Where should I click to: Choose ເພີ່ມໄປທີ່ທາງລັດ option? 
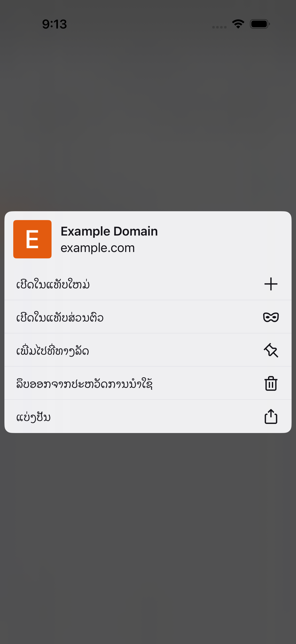pos(148,350)
